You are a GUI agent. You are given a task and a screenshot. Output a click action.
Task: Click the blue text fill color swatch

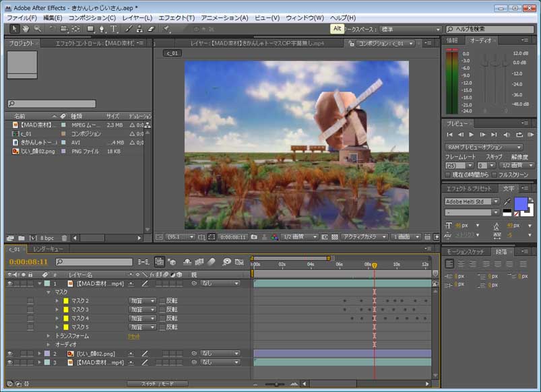point(521,203)
